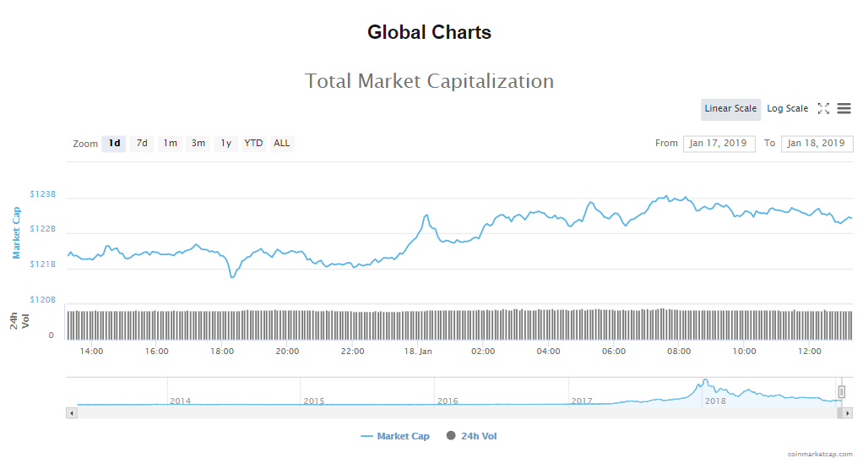The width and height of the screenshot is (868, 469).
Task: Click navigator scrollbar right arrow
Action: [x=847, y=413]
